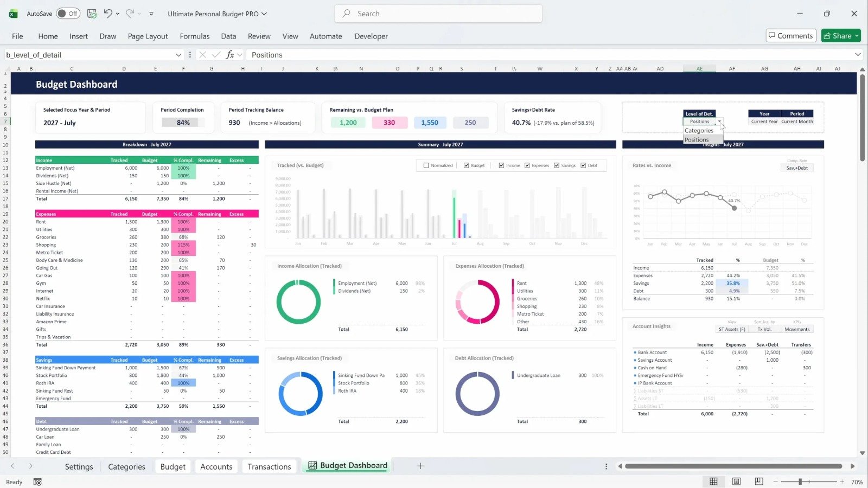Enable the Normalized checkbox on chart

[x=426, y=165]
